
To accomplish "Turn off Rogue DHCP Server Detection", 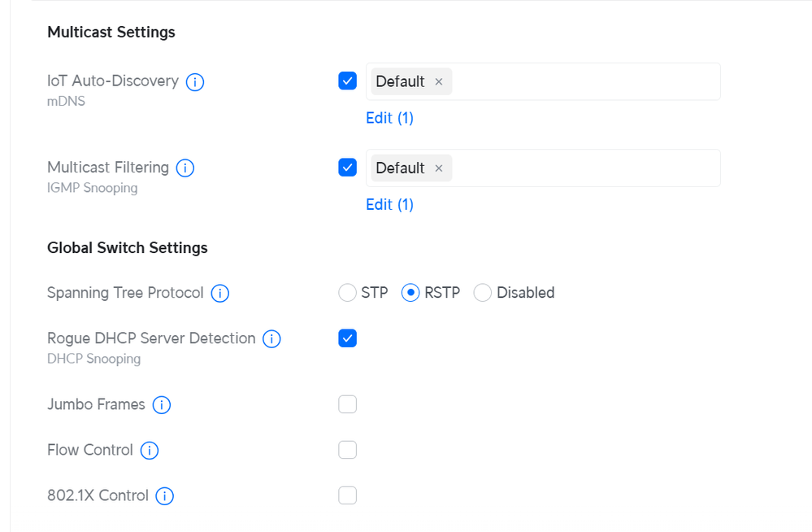I will [347, 338].
